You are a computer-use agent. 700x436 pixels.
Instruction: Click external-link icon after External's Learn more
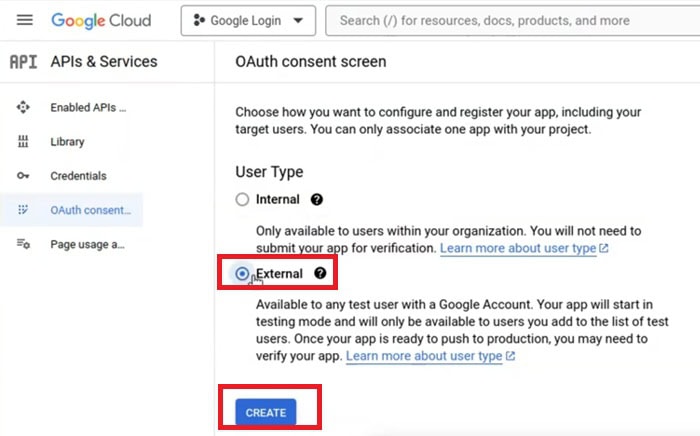[510, 356]
